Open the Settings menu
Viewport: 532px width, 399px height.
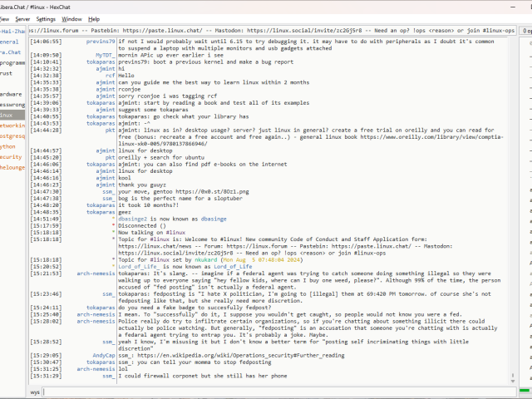[x=47, y=18]
